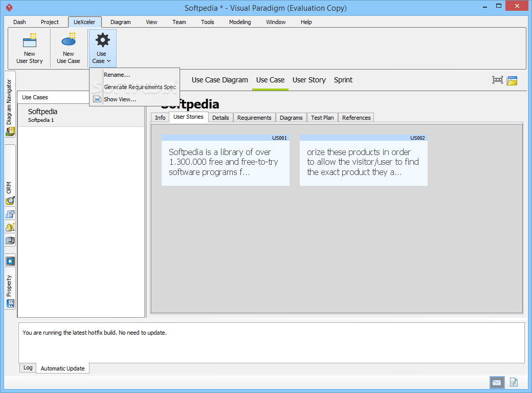Screen dimensions: 532x393
Task: Open the View menu
Action: [151, 22]
